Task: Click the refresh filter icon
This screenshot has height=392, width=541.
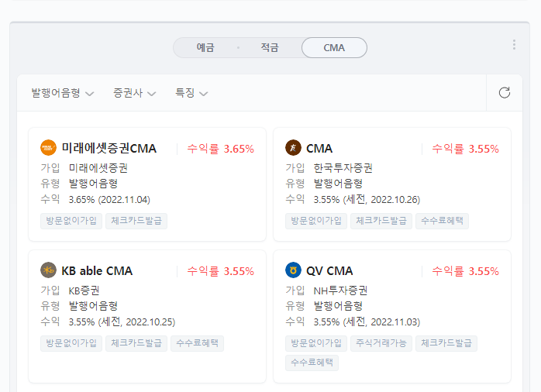Action: click(505, 93)
